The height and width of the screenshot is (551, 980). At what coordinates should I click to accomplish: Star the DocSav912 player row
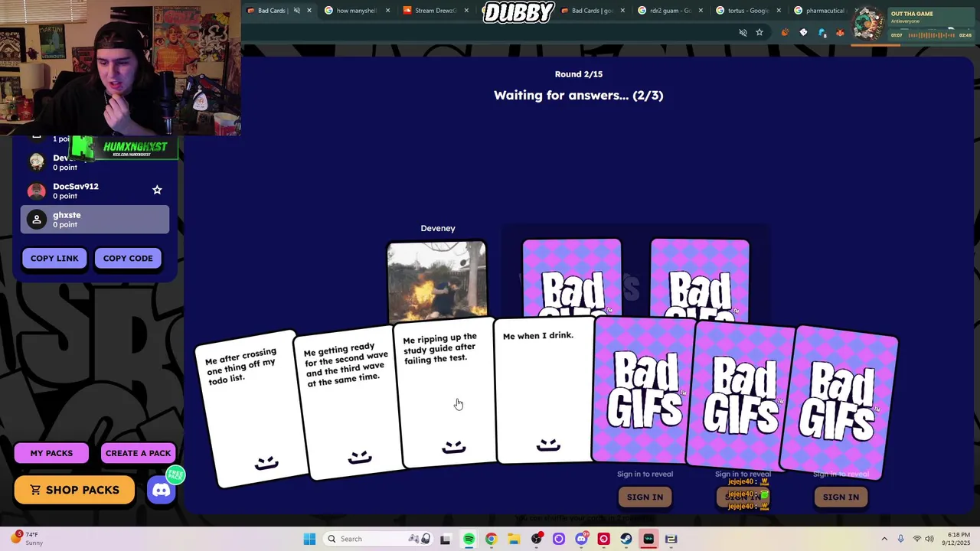(157, 190)
